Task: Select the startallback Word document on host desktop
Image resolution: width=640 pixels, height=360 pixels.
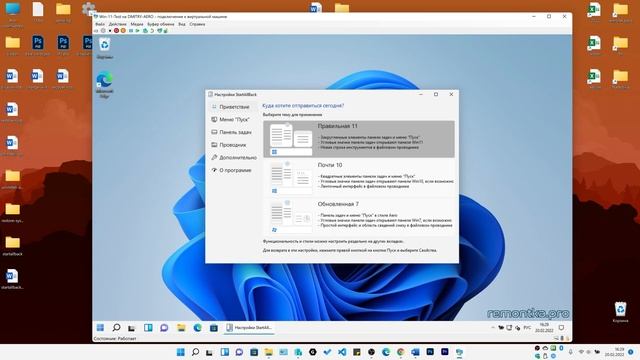Action: click(12, 279)
